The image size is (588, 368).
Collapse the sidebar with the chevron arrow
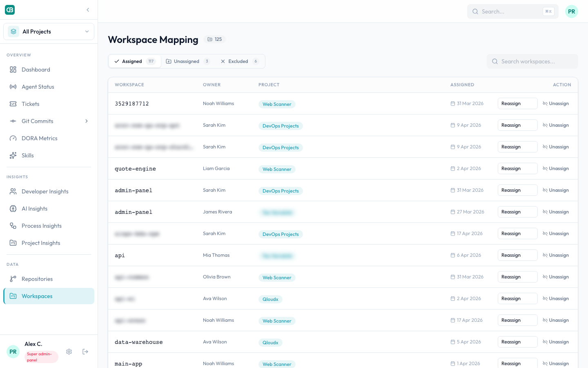point(88,10)
